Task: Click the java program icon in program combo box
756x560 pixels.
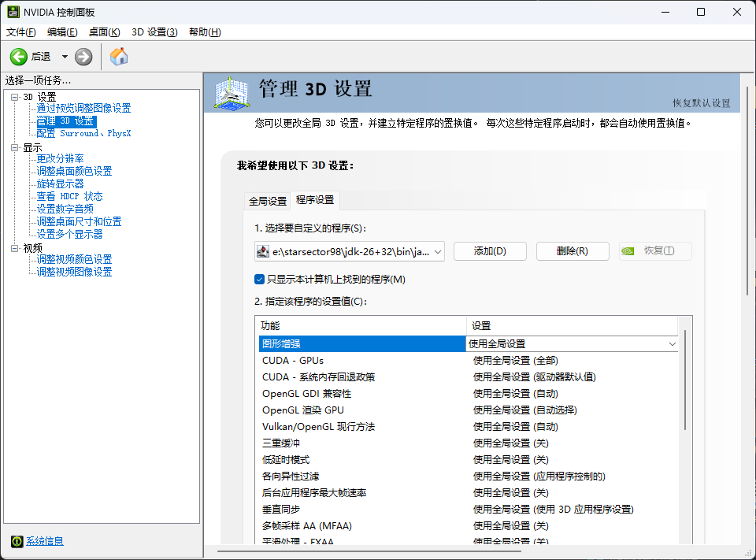Action: click(263, 251)
